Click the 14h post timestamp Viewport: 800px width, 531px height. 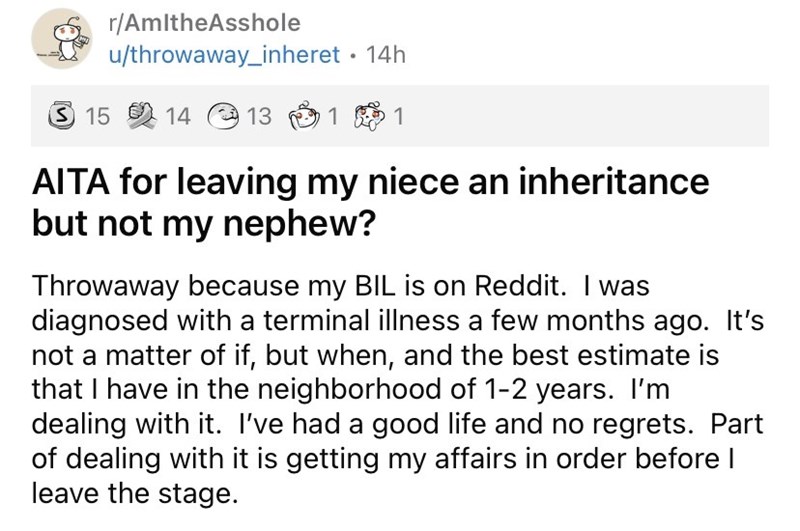tap(385, 56)
